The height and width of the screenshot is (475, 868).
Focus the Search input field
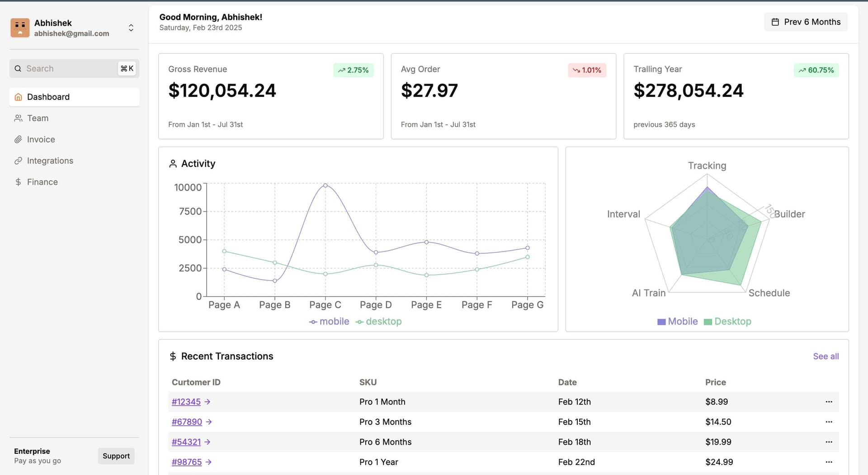click(x=68, y=69)
